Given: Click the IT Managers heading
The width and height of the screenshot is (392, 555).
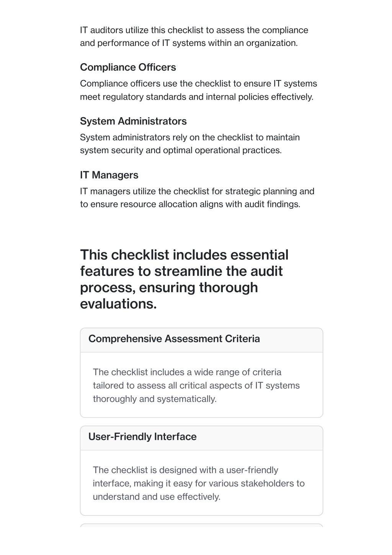Looking at the screenshot, I should [109, 175].
